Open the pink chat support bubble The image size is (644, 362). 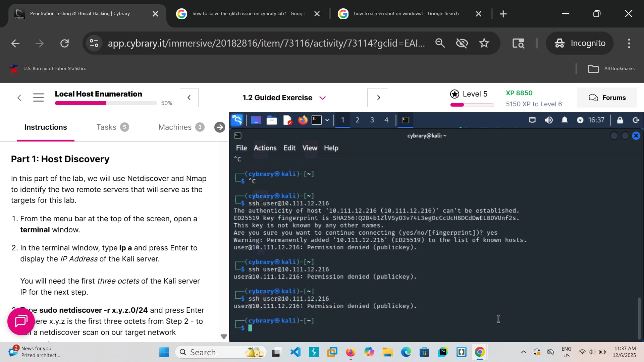(21, 321)
